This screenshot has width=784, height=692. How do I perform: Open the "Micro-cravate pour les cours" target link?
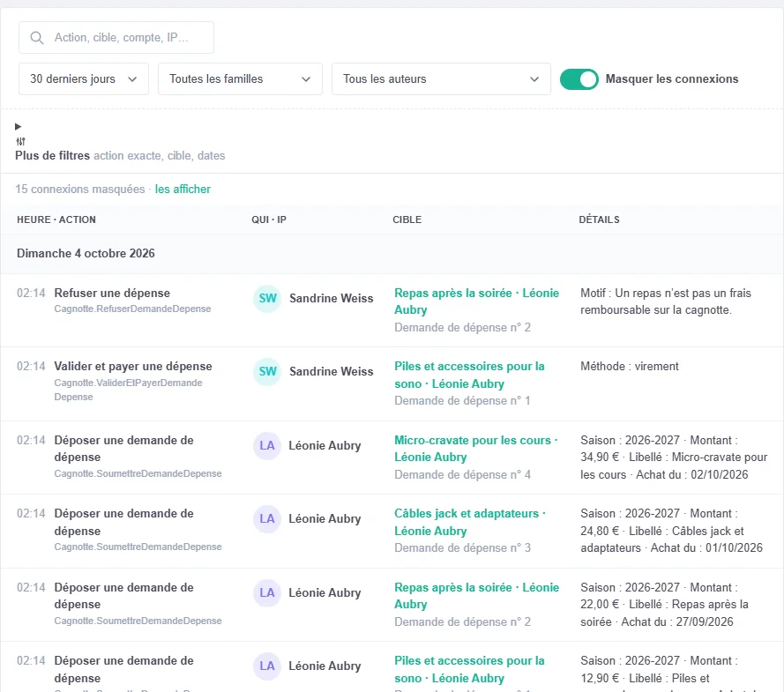point(476,449)
